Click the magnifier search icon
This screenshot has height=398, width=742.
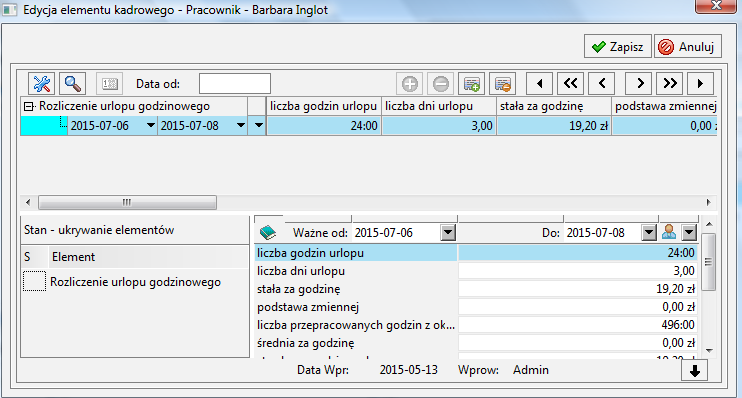pos(72,84)
